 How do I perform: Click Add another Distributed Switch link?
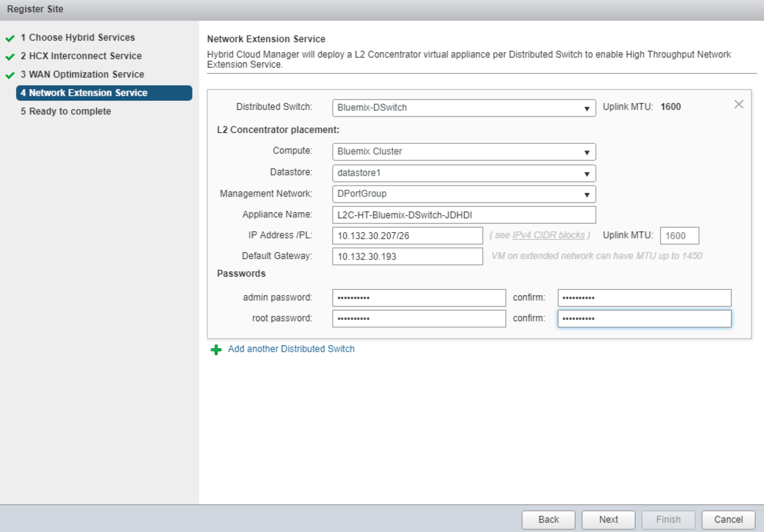coord(291,349)
